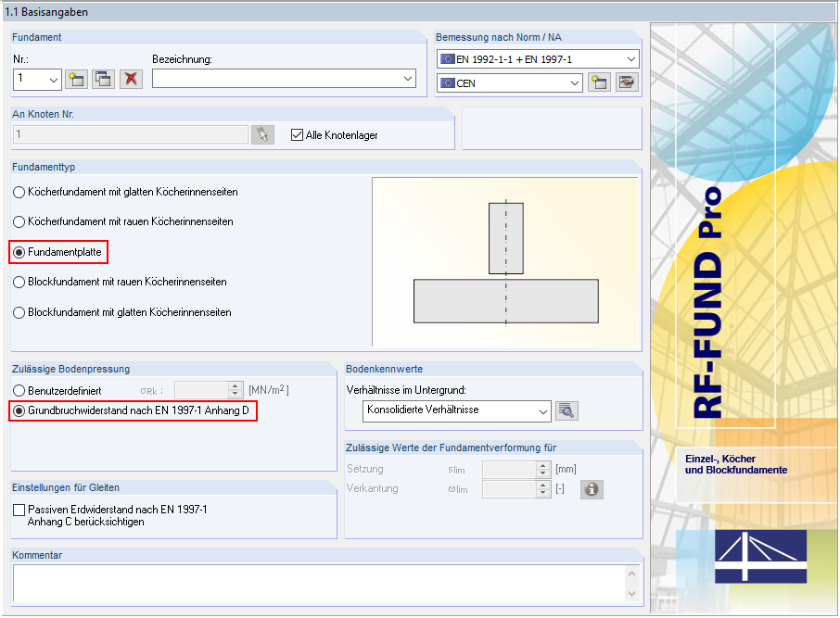Copy the current foundation
The image size is (840, 618).
pos(103,80)
